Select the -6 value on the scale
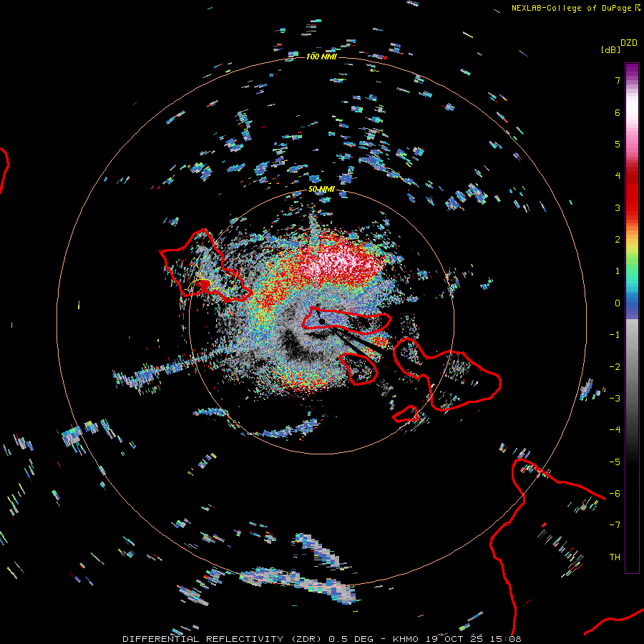This screenshot has width=644, height=644. (x=615, y=494)
